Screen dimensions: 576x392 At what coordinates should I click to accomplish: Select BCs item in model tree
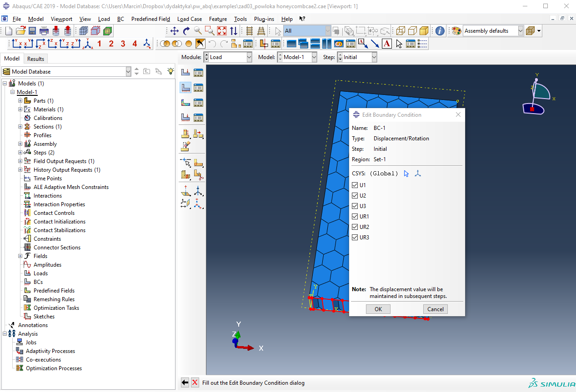tap(38, 282)
